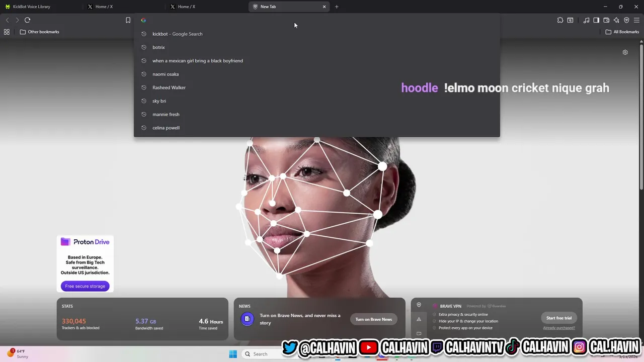Open the Brave Playlist music note icon
Image resolution: width=644 pixels, height=362 pixels.
[x=586, y=20]
